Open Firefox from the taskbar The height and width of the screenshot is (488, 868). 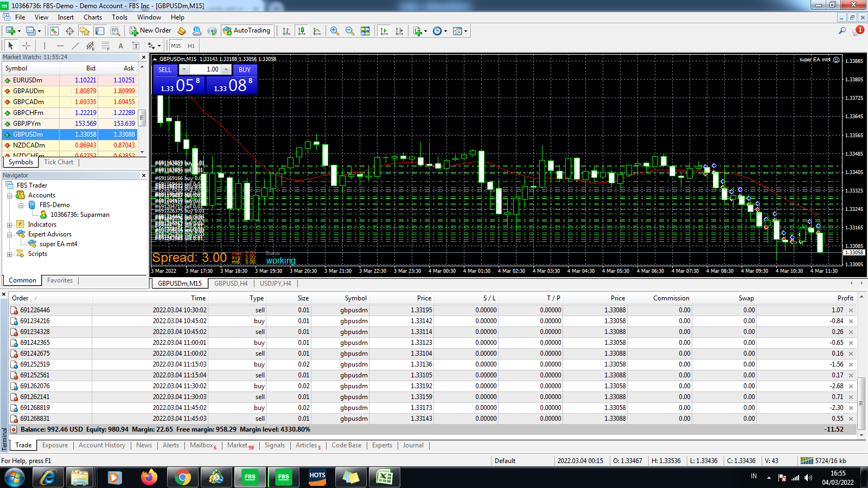coord(149,477)
